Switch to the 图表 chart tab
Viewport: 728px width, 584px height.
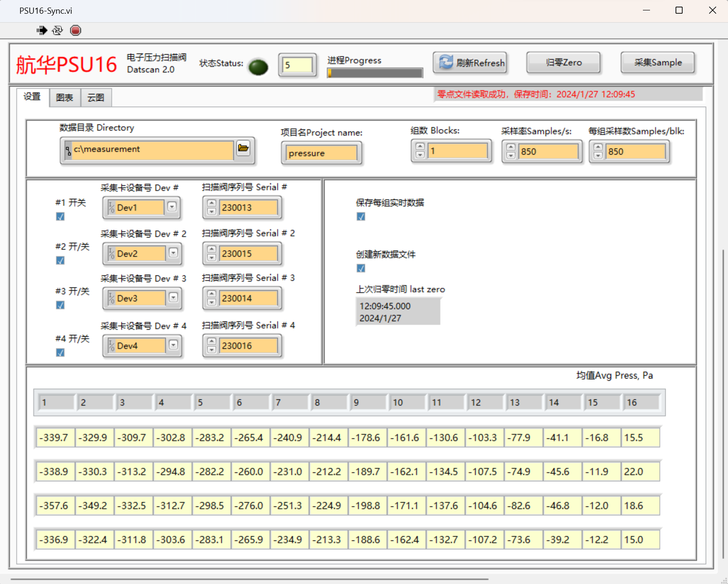click(x=65, y=98)
